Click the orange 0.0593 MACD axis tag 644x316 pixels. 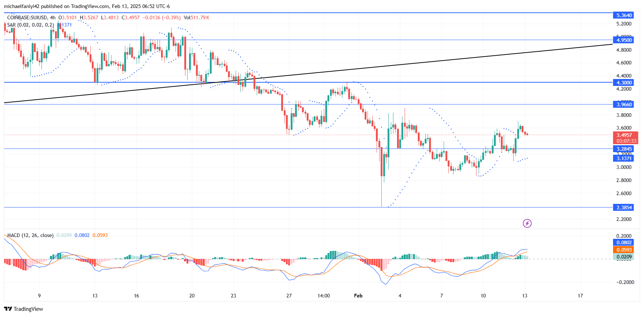coord(624,250)
